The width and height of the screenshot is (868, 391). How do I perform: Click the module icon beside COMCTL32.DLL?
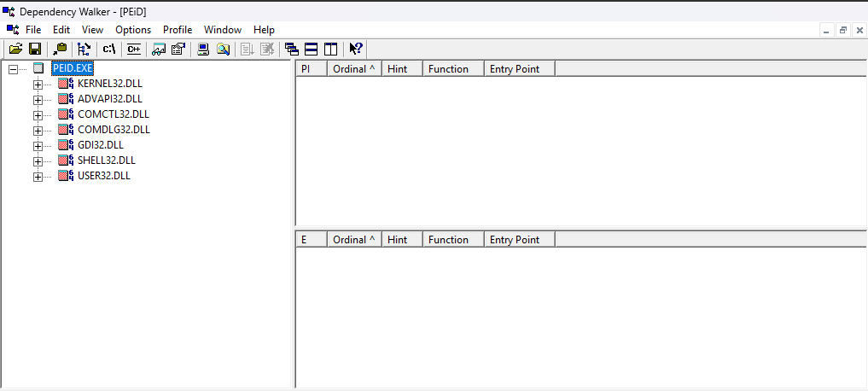pyautogui.click(x=66, y=114)
